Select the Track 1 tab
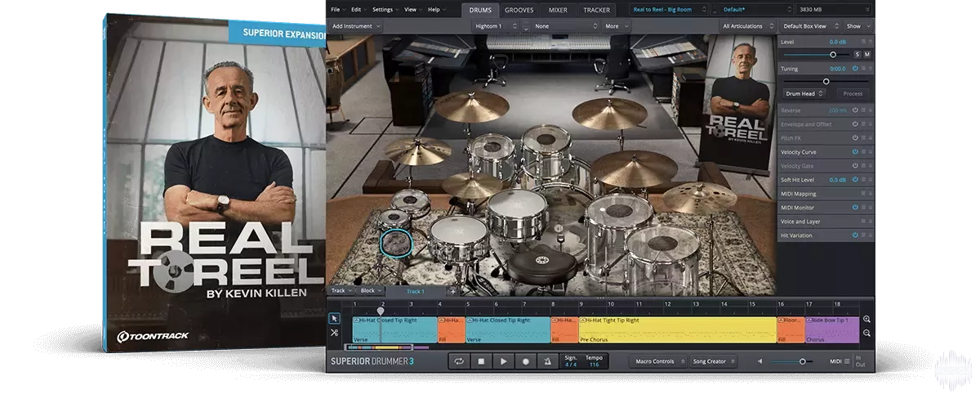The image size is (980, 399). 416,291
